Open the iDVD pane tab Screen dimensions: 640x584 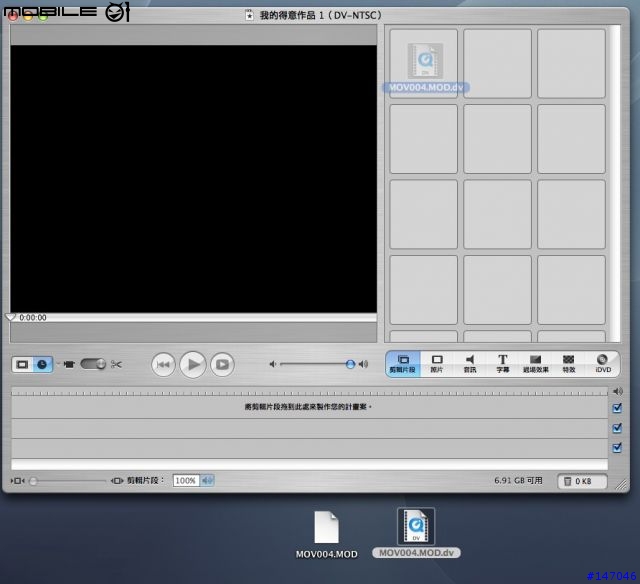(x=603, y=364)
